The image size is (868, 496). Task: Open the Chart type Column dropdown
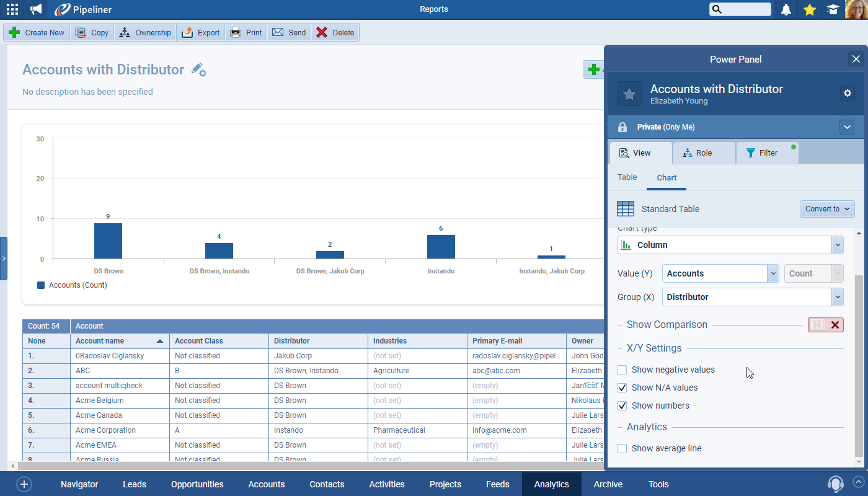tap(730, 245)
